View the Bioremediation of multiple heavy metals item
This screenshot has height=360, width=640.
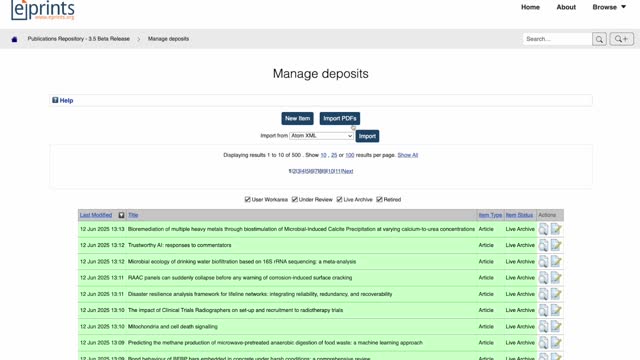tap(543, 229)
